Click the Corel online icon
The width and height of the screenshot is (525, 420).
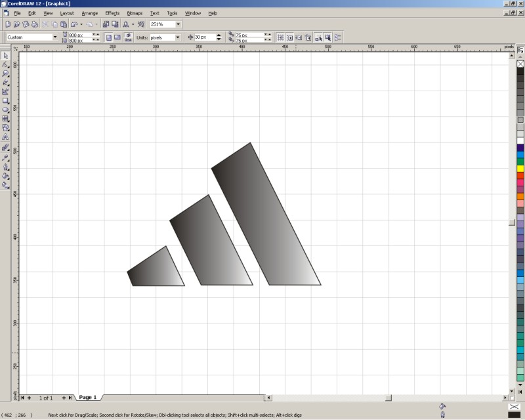pos(141,24)
